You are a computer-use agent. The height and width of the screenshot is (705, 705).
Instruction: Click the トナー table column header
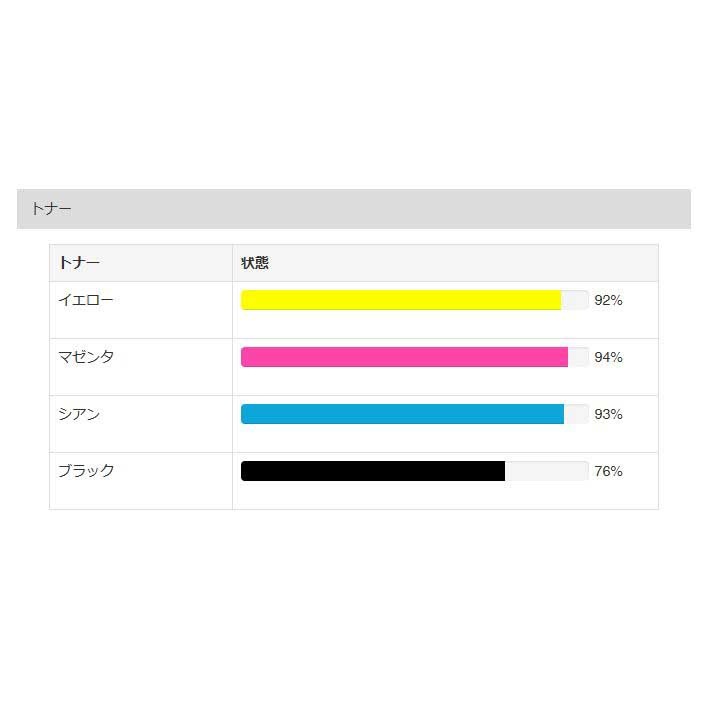(79, 263)
